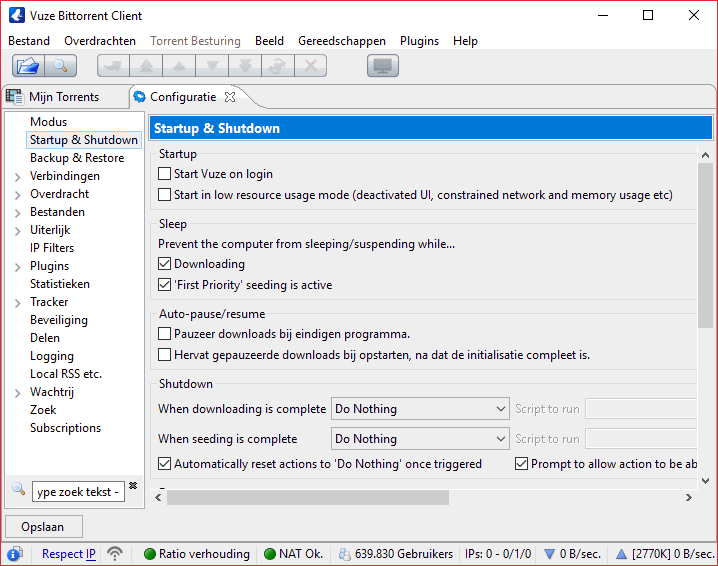Screen dimensions: 718x566
Task: Click the move-to-top toolbar arrow
Action: 147,66
